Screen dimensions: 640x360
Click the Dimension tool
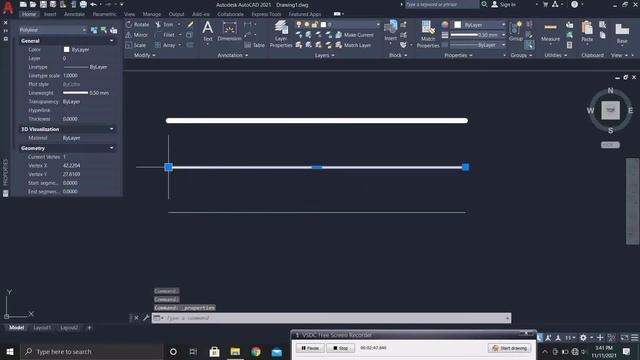click(229, 31)
